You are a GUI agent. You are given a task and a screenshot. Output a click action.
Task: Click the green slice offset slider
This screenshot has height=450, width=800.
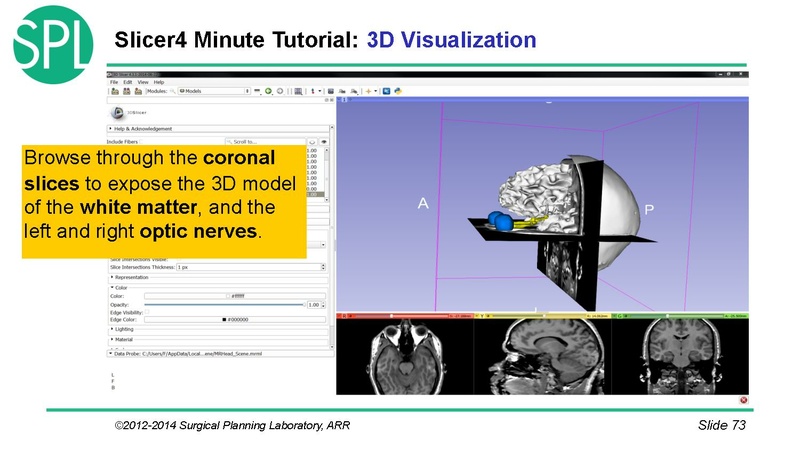(677, 316)
